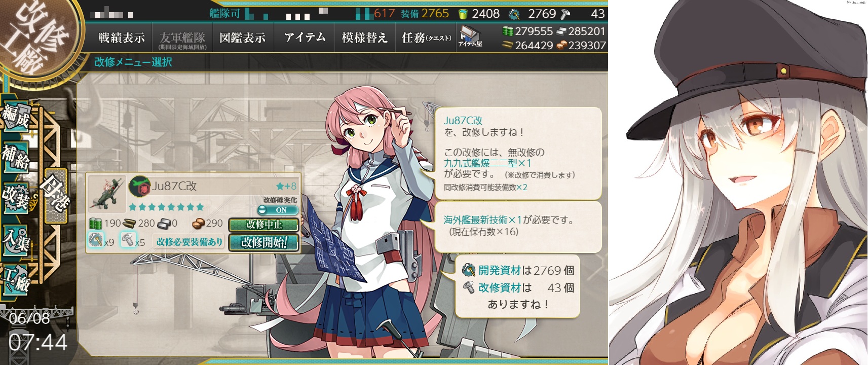Open the 改装 remodel sidebar icon
The image size is (868, 365).
[16, 197]
